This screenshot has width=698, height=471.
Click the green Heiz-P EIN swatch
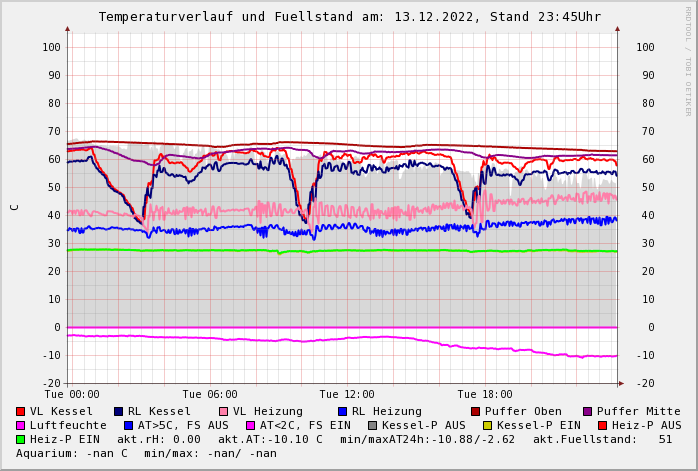pyautogui.click(x=21, y=439)
